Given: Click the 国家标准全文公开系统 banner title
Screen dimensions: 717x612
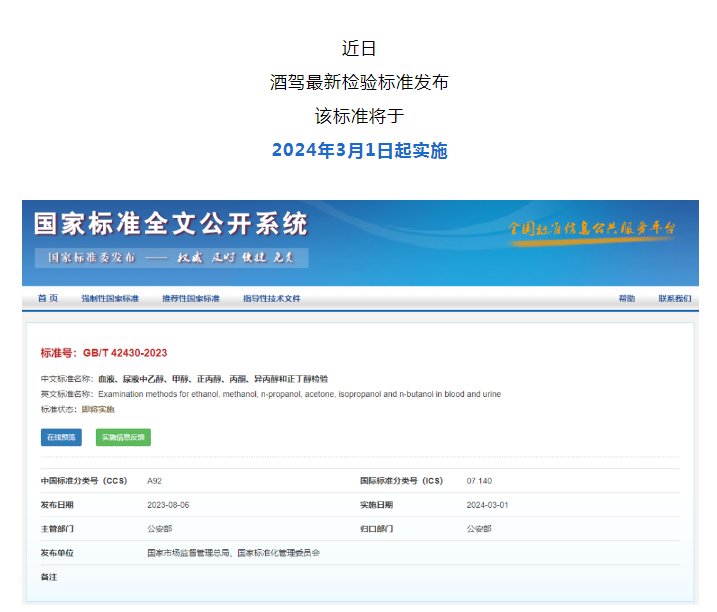Looking at the screenshot, I should (170, 223).
